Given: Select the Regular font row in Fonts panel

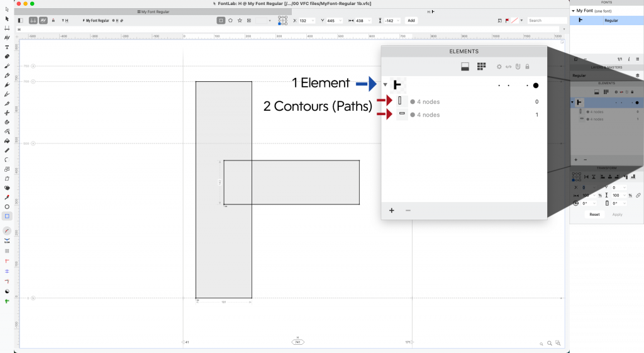Looking at the screenshot, I should click(x=607, y=20).
